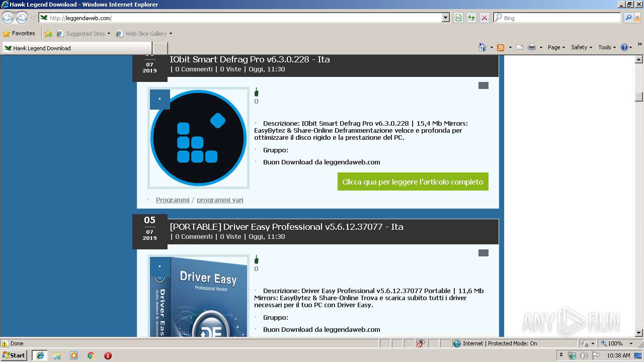644x362 pixels.
Task: Open the Help question mark menu
Action: [626, 47]
